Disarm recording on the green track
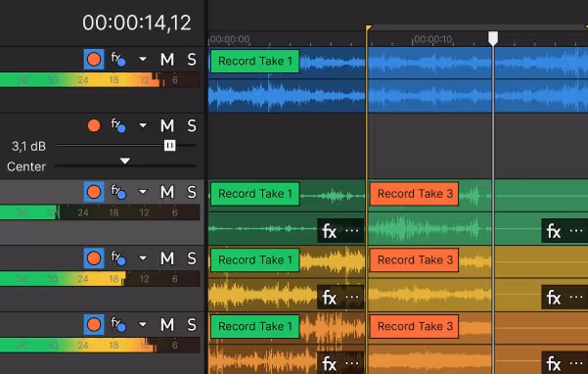This screenshot has width=588, height=374. [94, 192]
